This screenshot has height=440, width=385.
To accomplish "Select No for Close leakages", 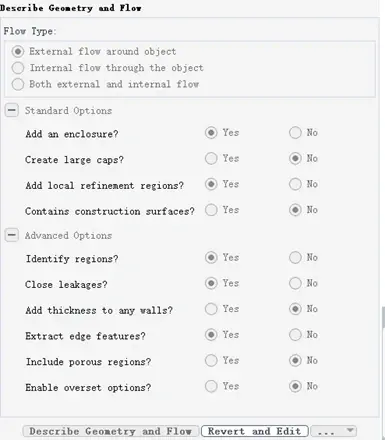I will tap(295, 283).
